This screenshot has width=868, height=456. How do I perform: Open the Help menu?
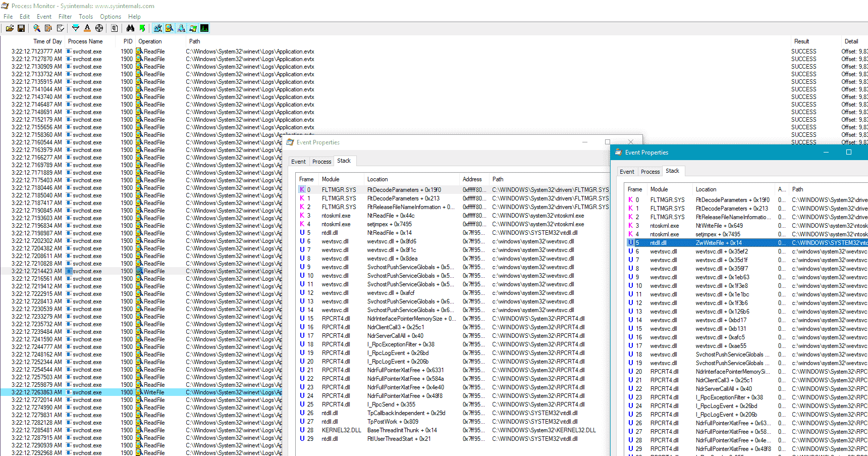tap(134, 17)
